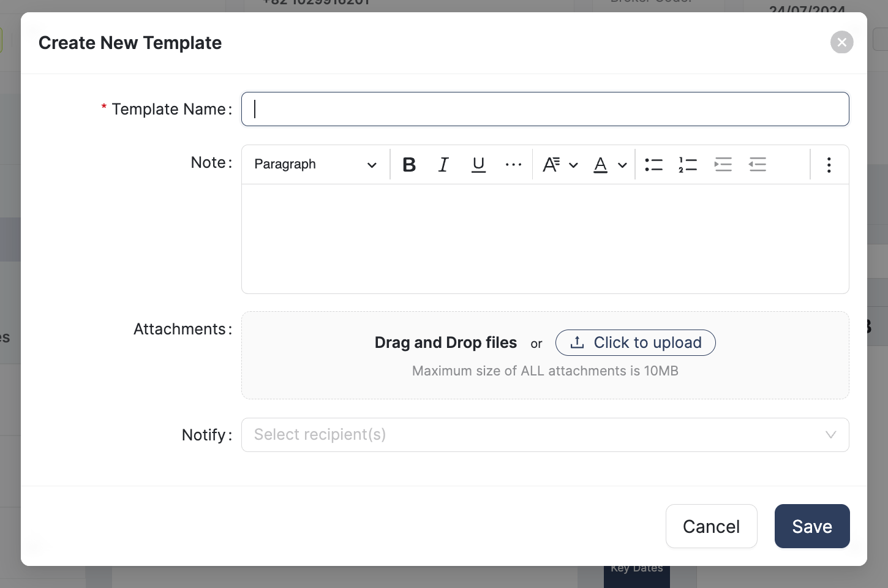Increase indent in the Note editor

pyautogui.click(x=723, y=165)
